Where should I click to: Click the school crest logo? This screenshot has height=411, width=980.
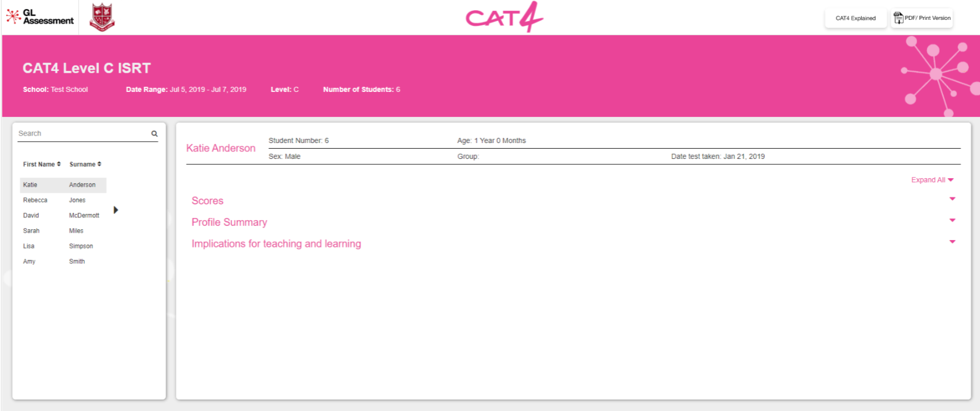[102, 16]
